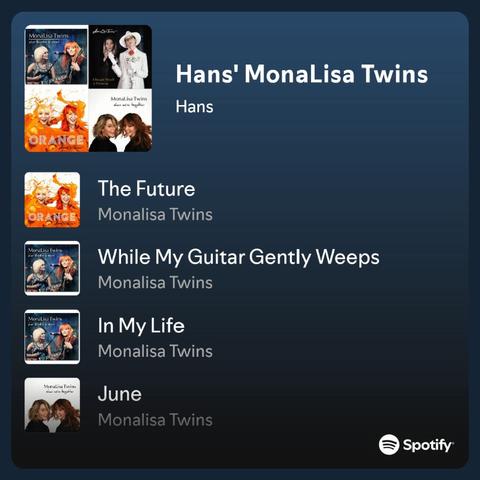
Task: Select the June track title
Action: coord(120,394)
